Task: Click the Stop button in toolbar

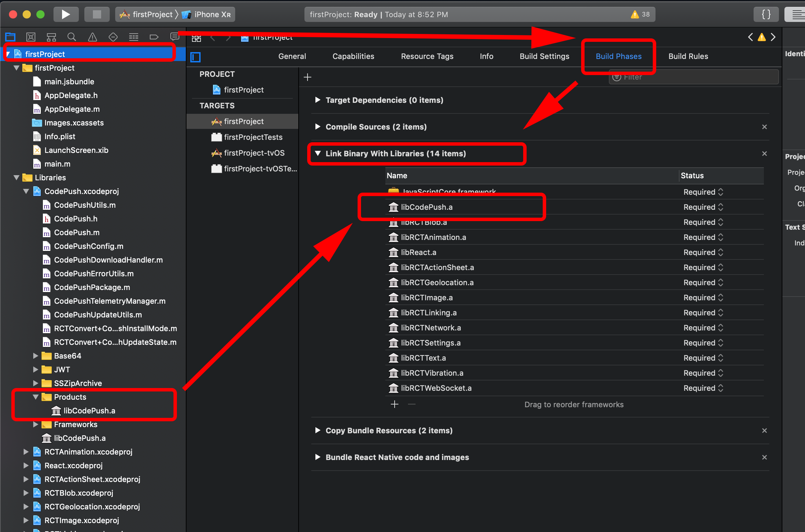Action: 97,14
